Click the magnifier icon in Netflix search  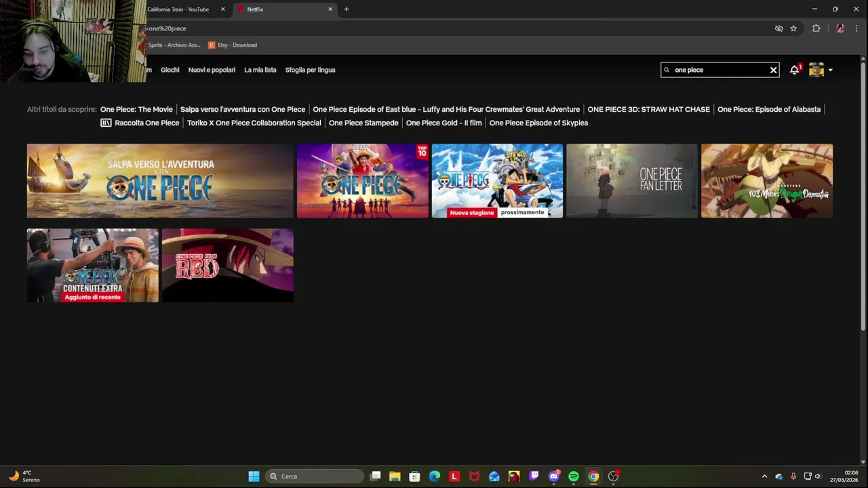[x=667, y=70]
